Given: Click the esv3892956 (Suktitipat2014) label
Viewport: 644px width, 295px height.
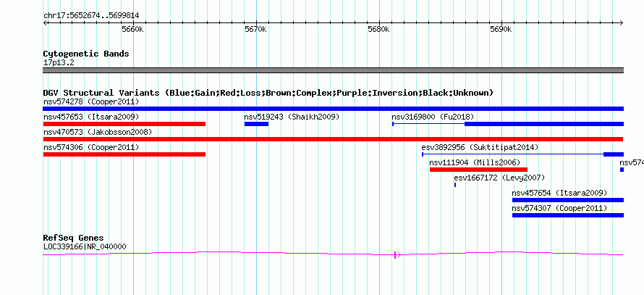Looking at the screenshot, I should coord(480,147).
